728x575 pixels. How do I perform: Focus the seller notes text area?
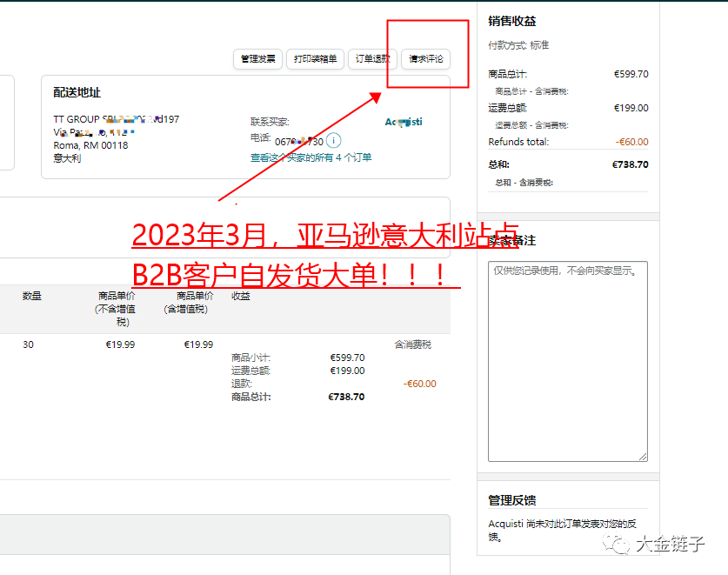pyautogui.click(x=568, y=361)
